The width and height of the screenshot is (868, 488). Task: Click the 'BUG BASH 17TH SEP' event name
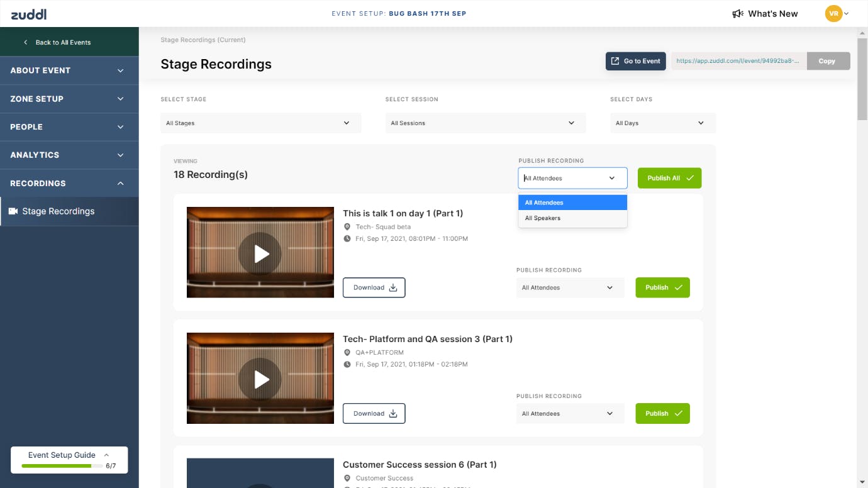coord(427,14)
